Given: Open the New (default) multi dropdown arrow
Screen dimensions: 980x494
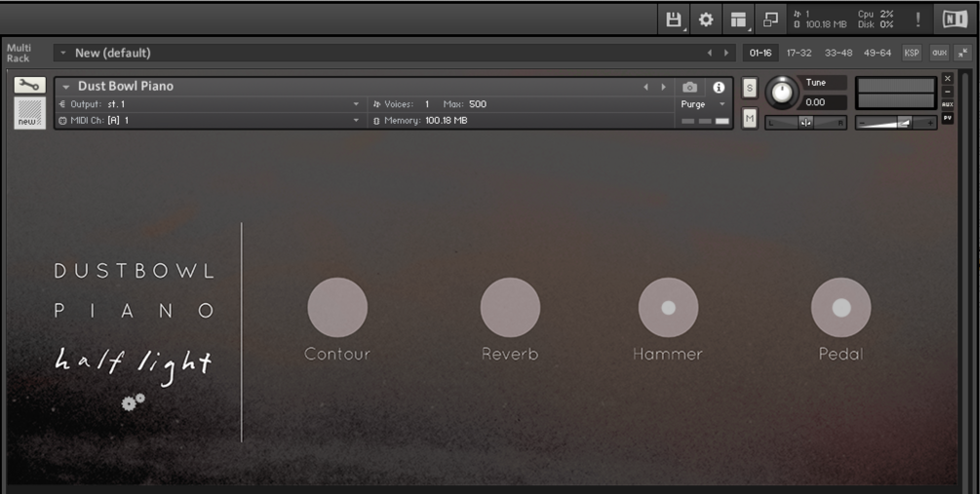Looking at the screenshot, I should [x=62, y=53].
